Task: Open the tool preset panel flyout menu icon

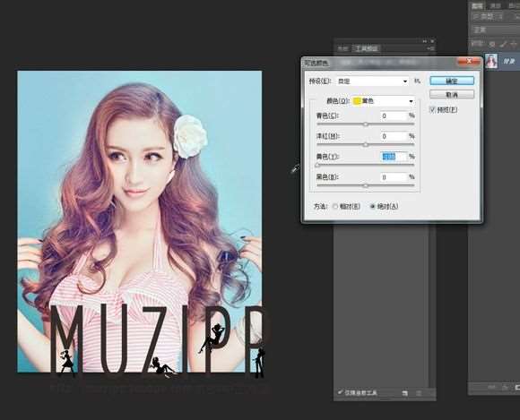Action: (430, 48)
